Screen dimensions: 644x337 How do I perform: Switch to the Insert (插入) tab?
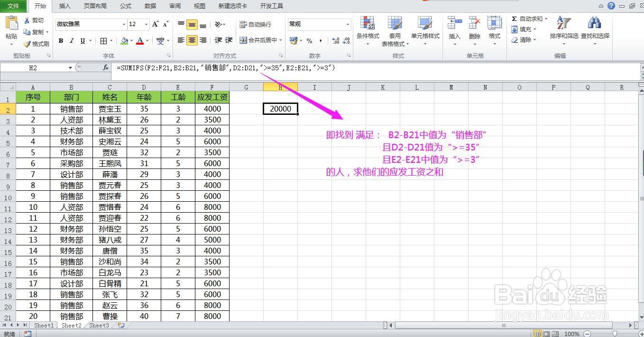[x=65, y=6]
